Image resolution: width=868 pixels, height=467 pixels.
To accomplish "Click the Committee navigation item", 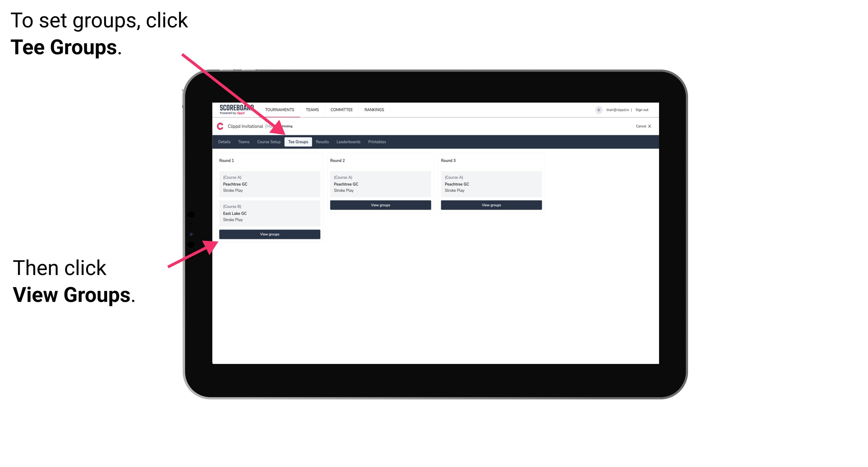I will pyautogui.click(x=342, y=109).
